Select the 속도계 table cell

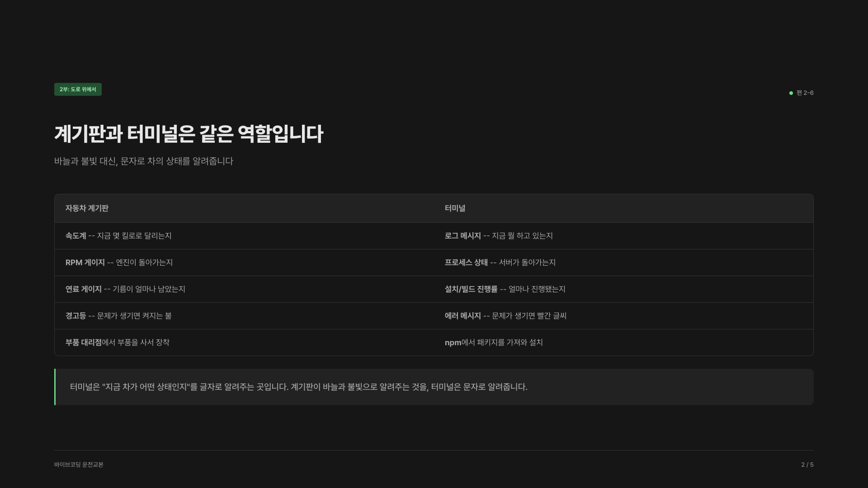coord(118,236)
